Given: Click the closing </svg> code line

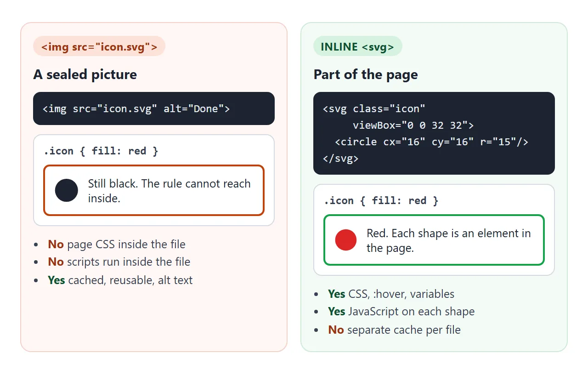Looking at the screenshot, I should point(340,159).
